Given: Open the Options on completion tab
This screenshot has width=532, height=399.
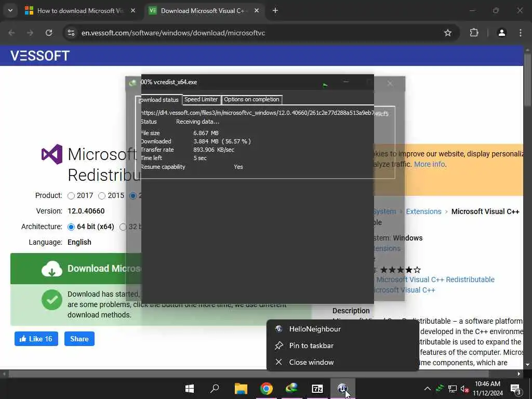Looking at the screenshot, I should tap(251, 99).
